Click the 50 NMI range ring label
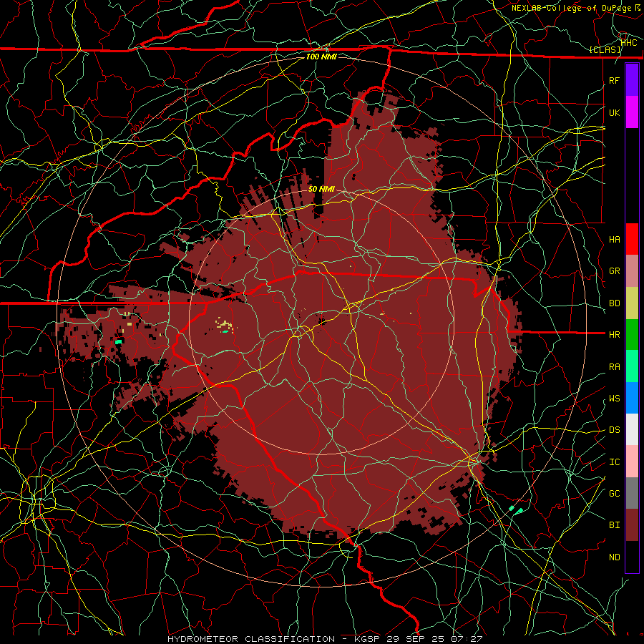Image resolution: width=644 pixels, height=644 pixels. (321, 190)
